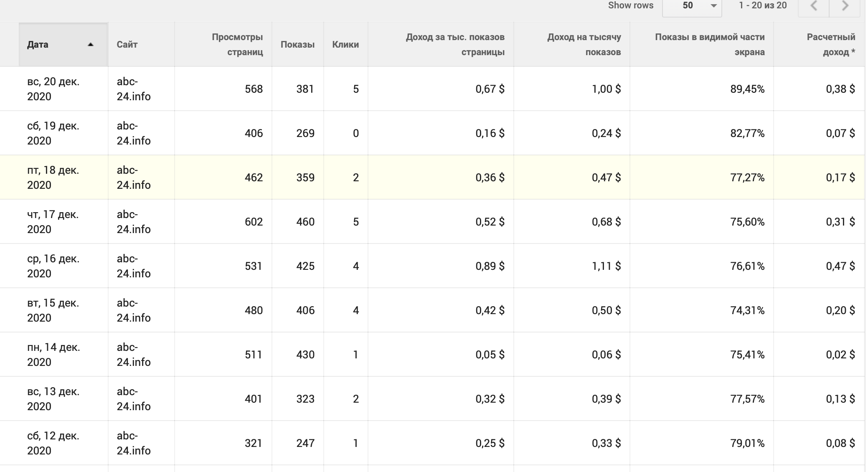The width and height of the screenshot is (868, 472).
Task: Go to the next page arrow
Action: pyautogui.click(x=845, y=6)
